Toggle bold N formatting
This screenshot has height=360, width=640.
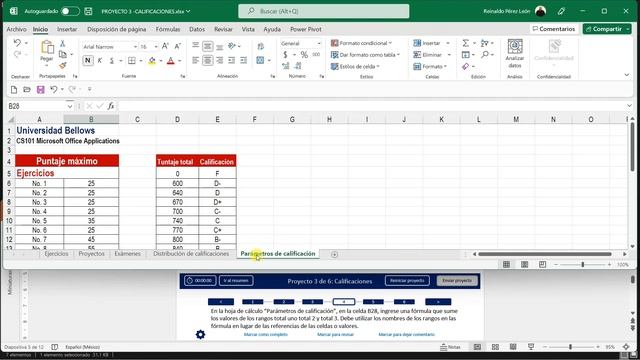(87, 60)
